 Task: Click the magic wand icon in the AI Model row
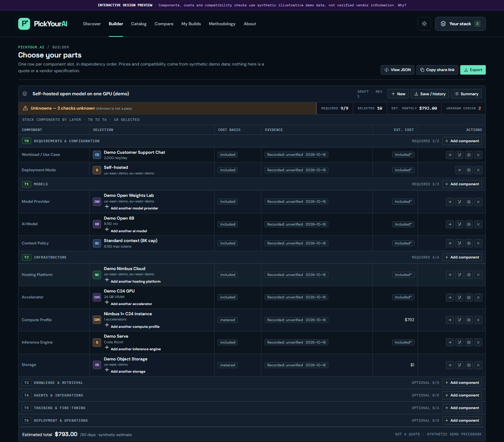(x=460, y=225)
